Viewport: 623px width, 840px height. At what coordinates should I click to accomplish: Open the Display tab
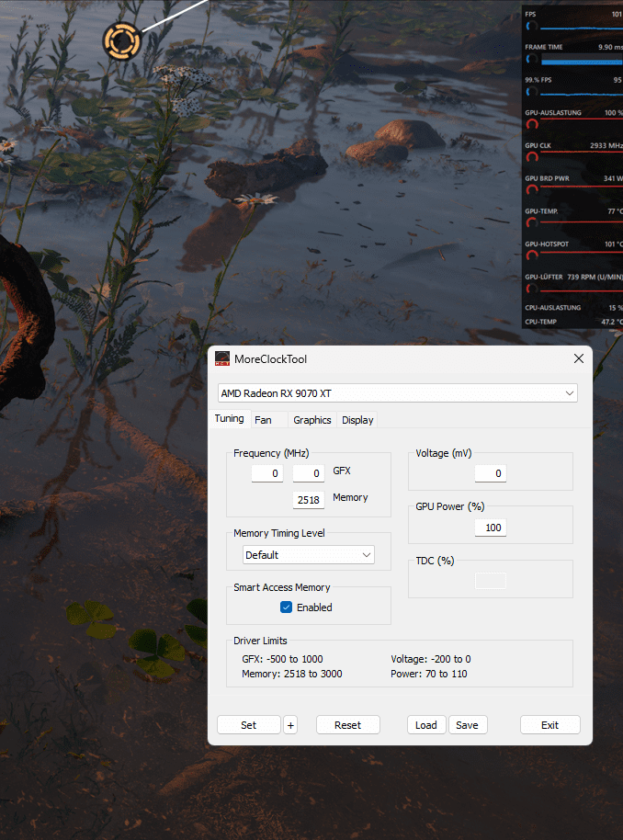[357, 420]
